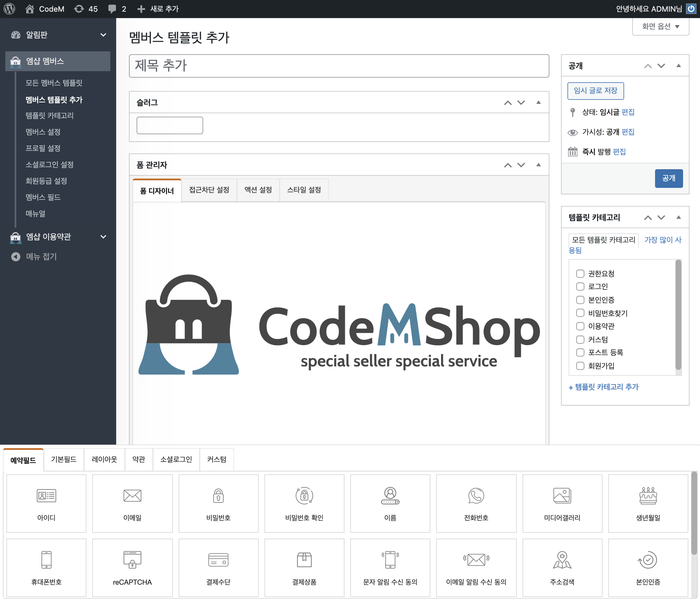Screen dimensions: 700x601
Task: Click the CodeMShop logo image
Action: (339, 325)
